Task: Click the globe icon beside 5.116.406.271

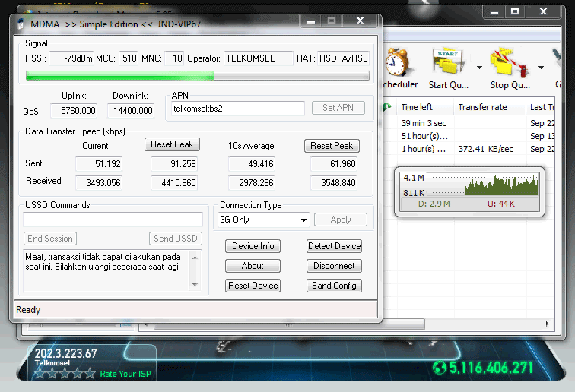Action: [x=440, y=368]
